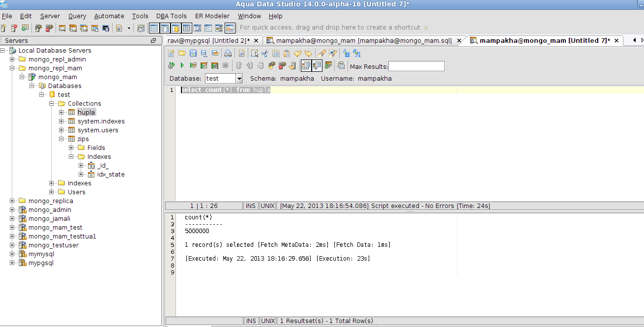Viewport: 644px width, 327px height.
Task: Collapse the zips collection node
Action: (61, 139)
